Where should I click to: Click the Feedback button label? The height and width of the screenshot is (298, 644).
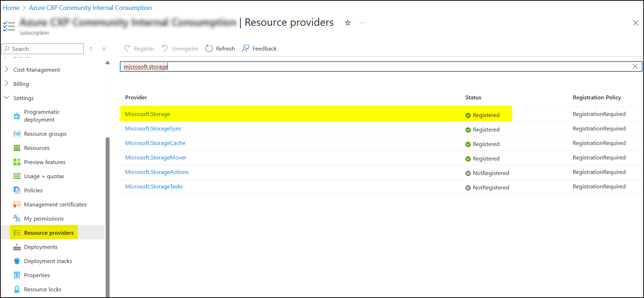[x=264, y=48]
